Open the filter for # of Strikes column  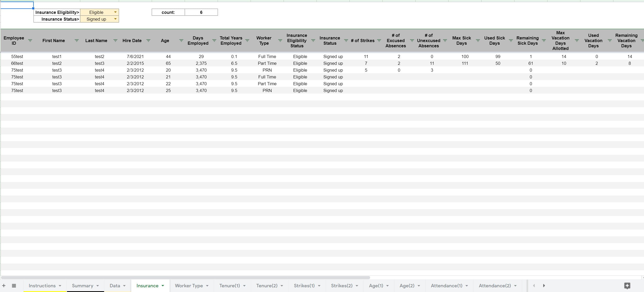(379, 41)
